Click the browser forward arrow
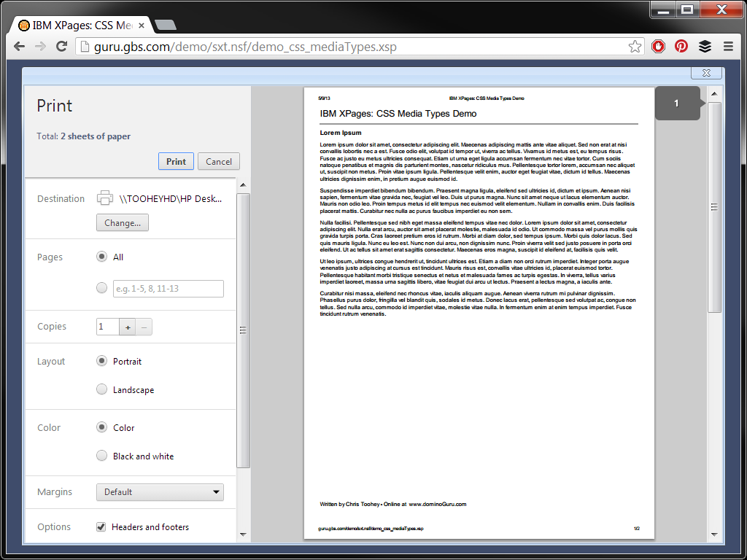The height and width of the screenshot is (560, 747). click(41, 47)
